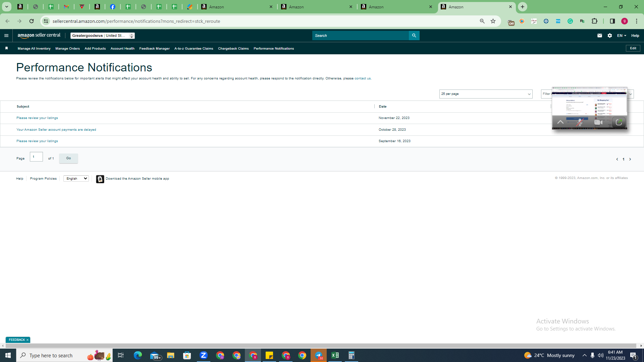
Task: Open the Windows Start menu
Action: [8, 355]
